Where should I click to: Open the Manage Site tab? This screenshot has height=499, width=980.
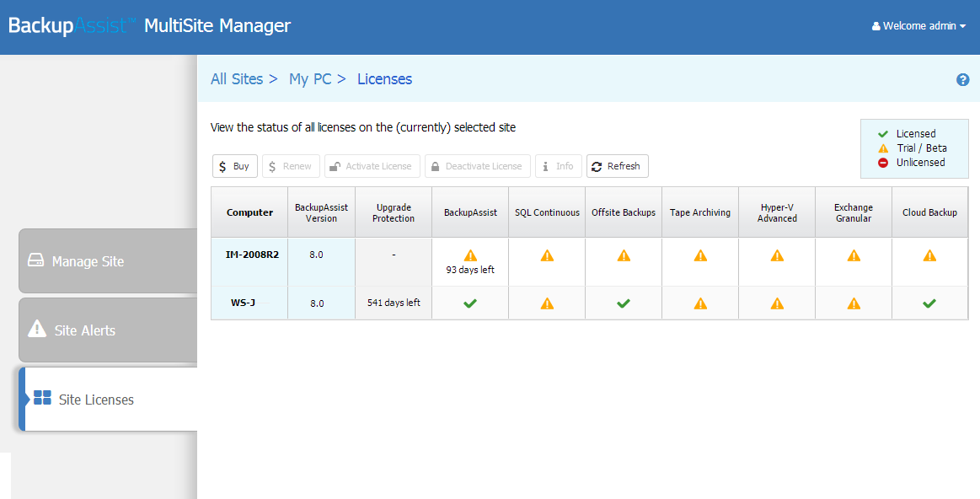[x=108, y=260]
